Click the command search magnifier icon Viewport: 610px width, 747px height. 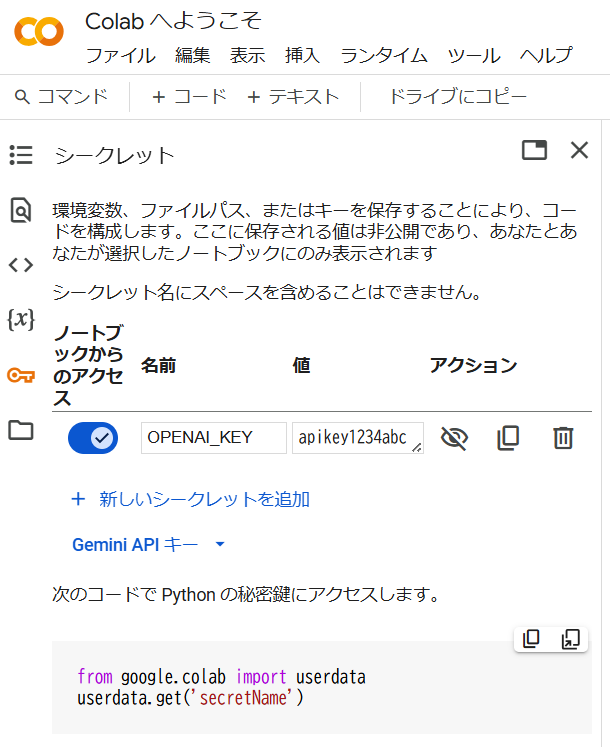tap(22, 97)
